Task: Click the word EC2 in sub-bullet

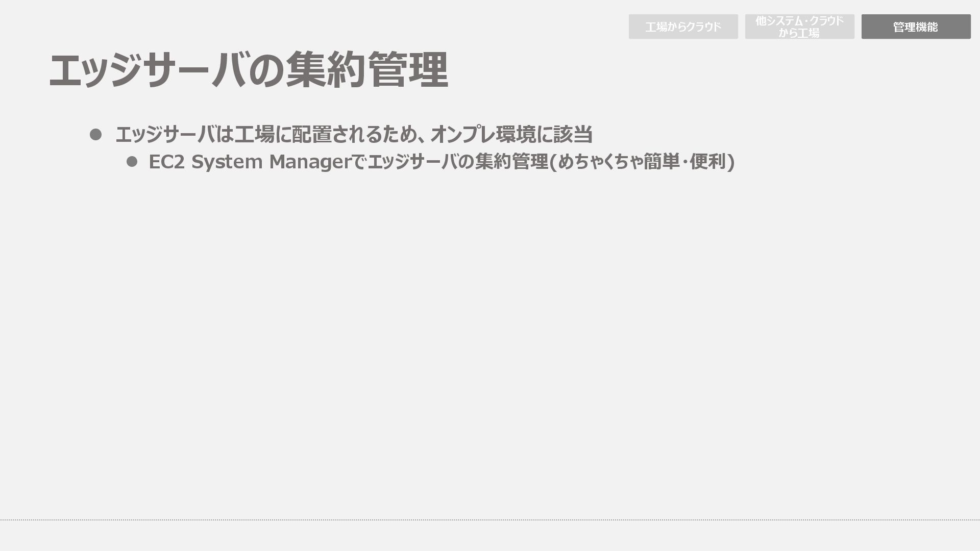Action: coord(166,162)
